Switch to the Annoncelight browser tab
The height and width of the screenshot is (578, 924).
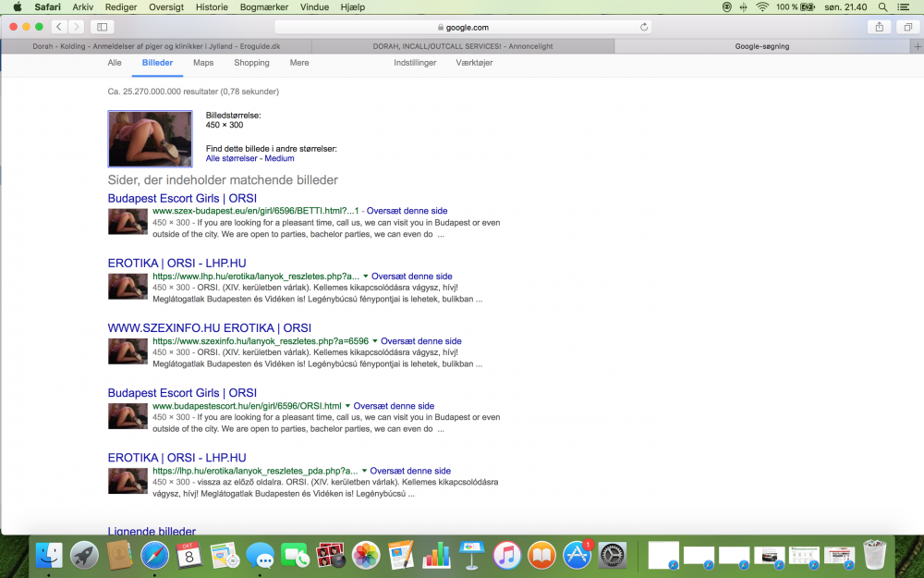(463, 46)
